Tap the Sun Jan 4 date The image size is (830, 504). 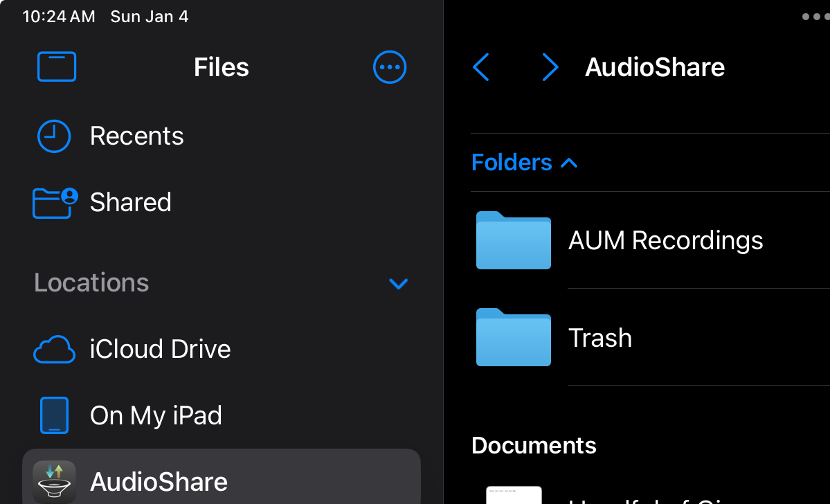(150, 17)
